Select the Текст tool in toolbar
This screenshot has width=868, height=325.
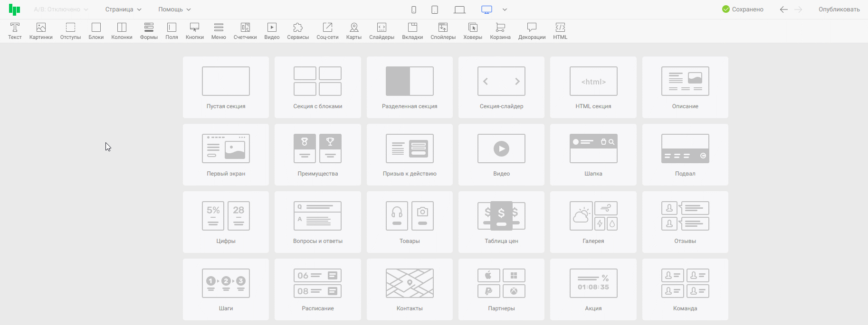click(x=15, y=31)
